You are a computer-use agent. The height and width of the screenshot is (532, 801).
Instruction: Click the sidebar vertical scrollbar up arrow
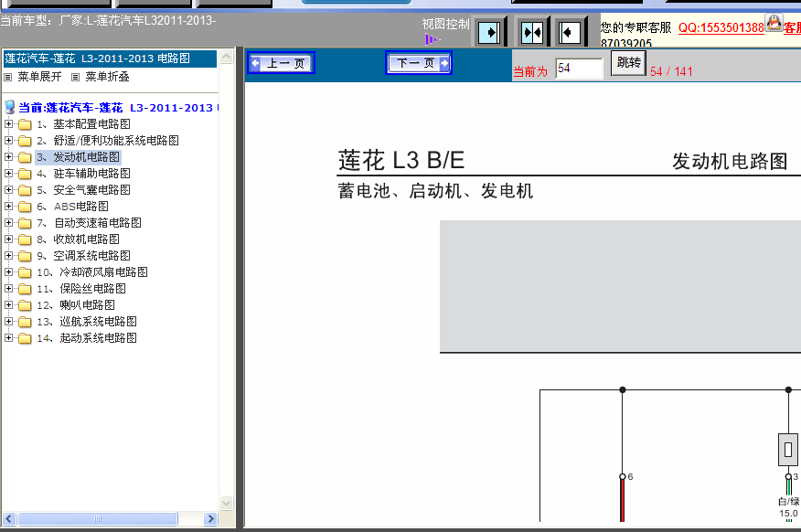coord(226,56)
